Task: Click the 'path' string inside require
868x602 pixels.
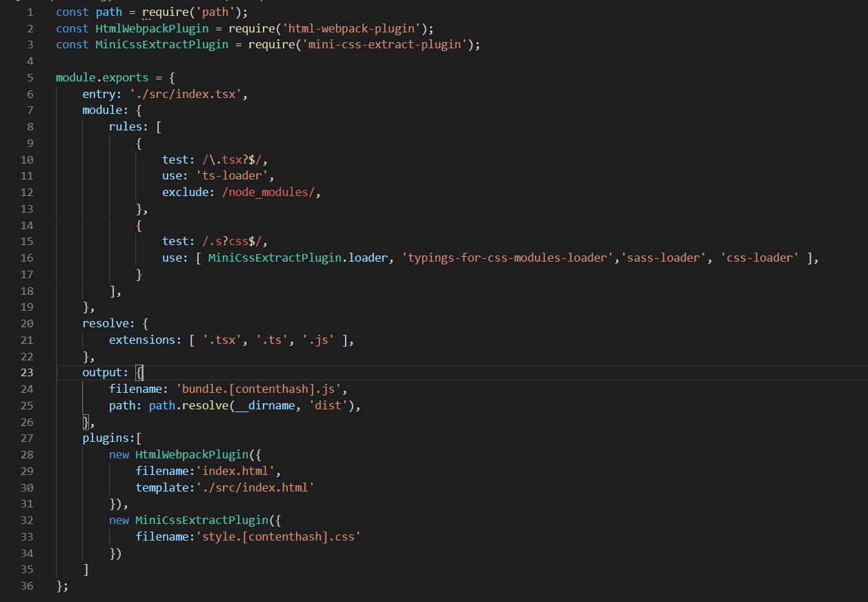Action: click(x=216, y=12)
